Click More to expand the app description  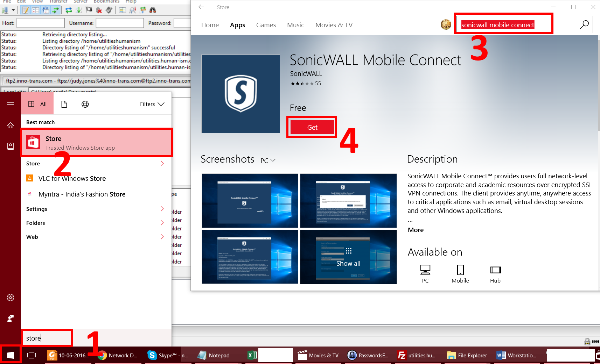coord(415,230)
